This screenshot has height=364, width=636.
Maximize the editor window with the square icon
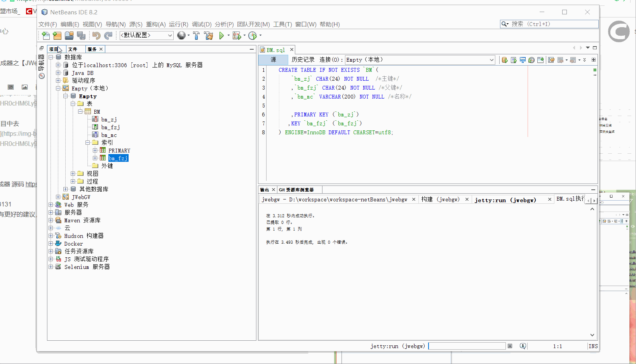point(594,48)
